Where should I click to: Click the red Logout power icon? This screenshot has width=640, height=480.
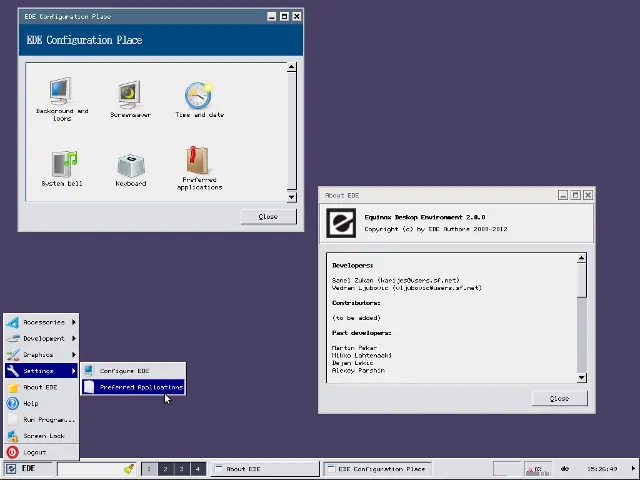13,452
